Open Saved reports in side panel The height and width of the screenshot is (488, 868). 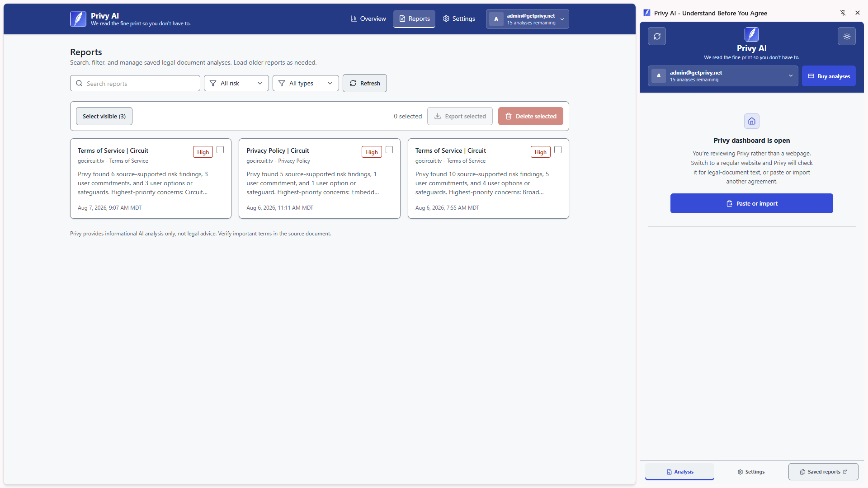823,472
